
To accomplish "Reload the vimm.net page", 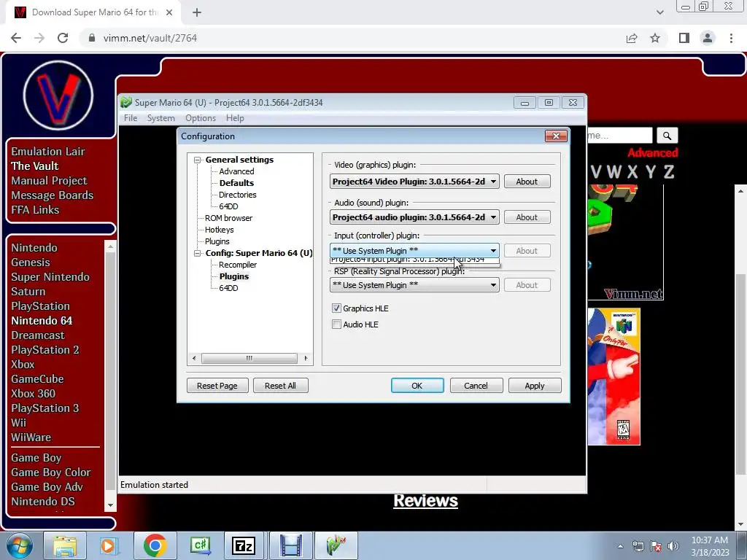I will (63, 38).
